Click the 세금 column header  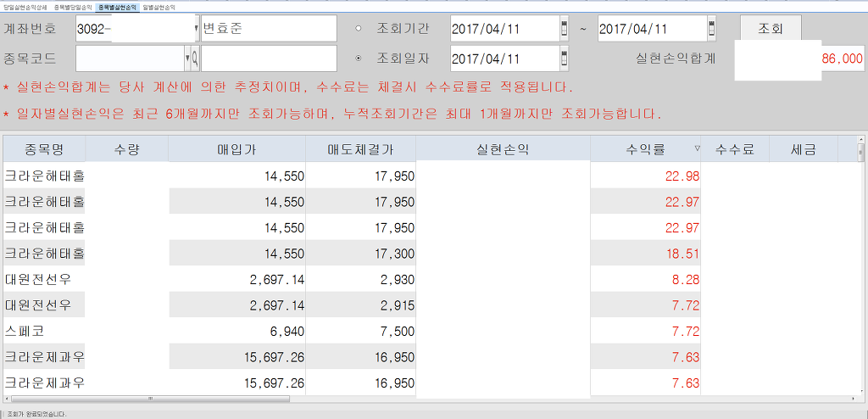(804, 149)
